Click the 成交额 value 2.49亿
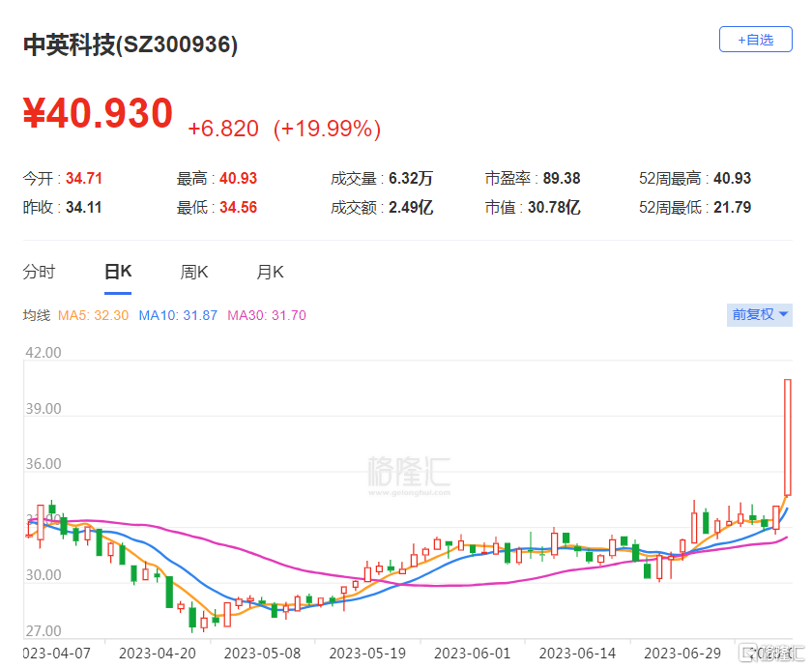Viewport: 812px width, 669px height. pos(411,208)
